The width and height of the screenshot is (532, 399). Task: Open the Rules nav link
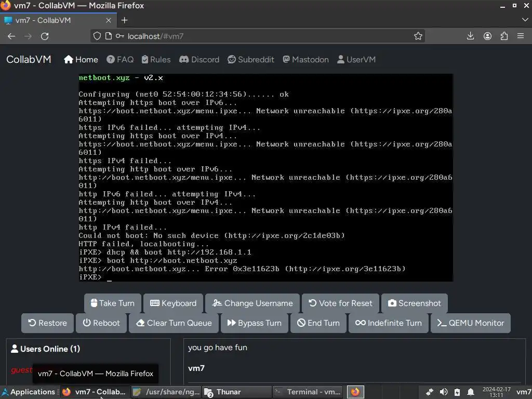(156, 60)
